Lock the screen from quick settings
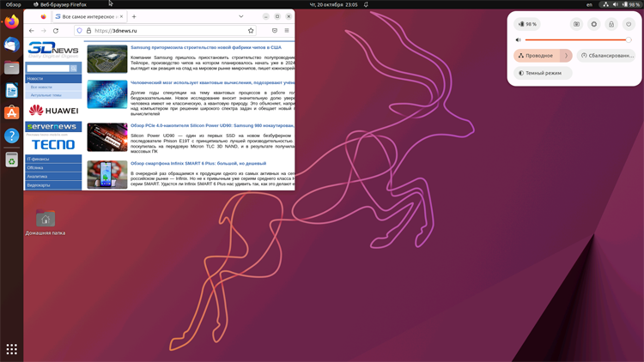 611,24
